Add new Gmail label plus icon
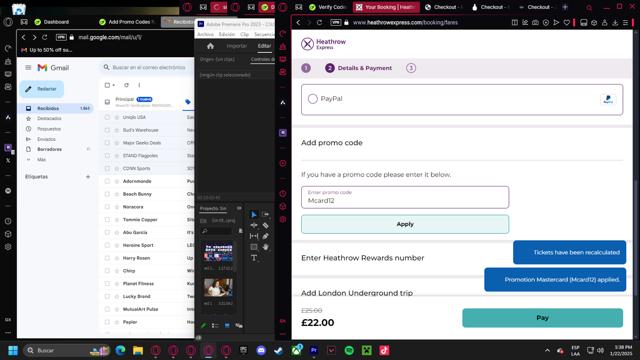This screenshot has height=360, width=640. [88, 177]
